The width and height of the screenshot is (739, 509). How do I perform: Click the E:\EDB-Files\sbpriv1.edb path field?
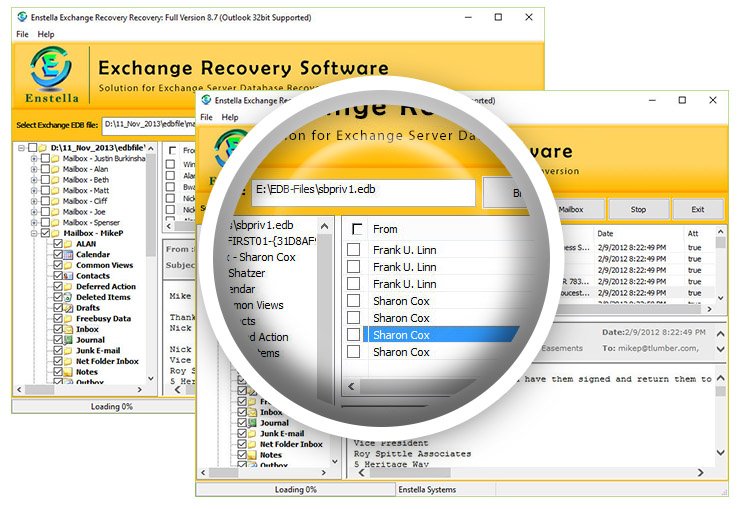tap(363, 192)
